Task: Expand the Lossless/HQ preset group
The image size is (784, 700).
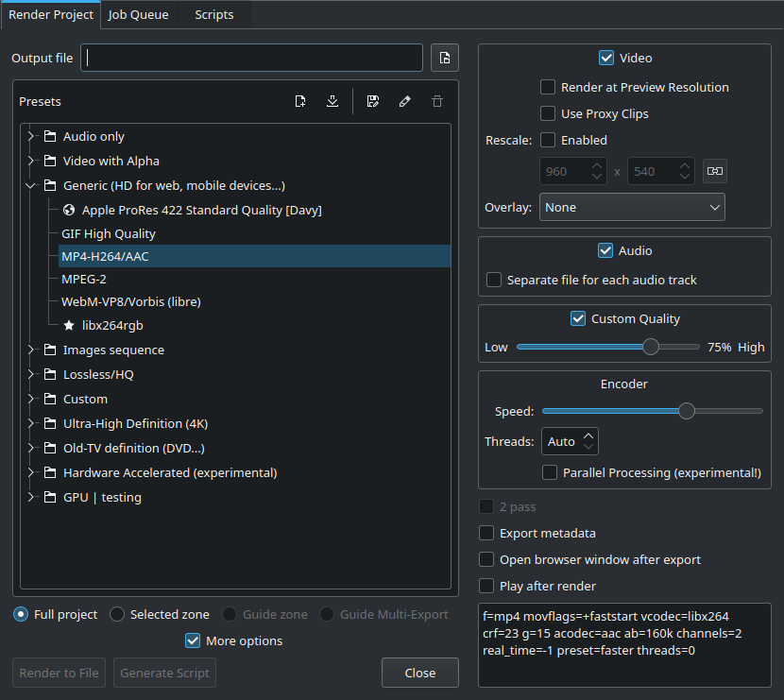Action: pyautogui.click(x=31, y=374)
